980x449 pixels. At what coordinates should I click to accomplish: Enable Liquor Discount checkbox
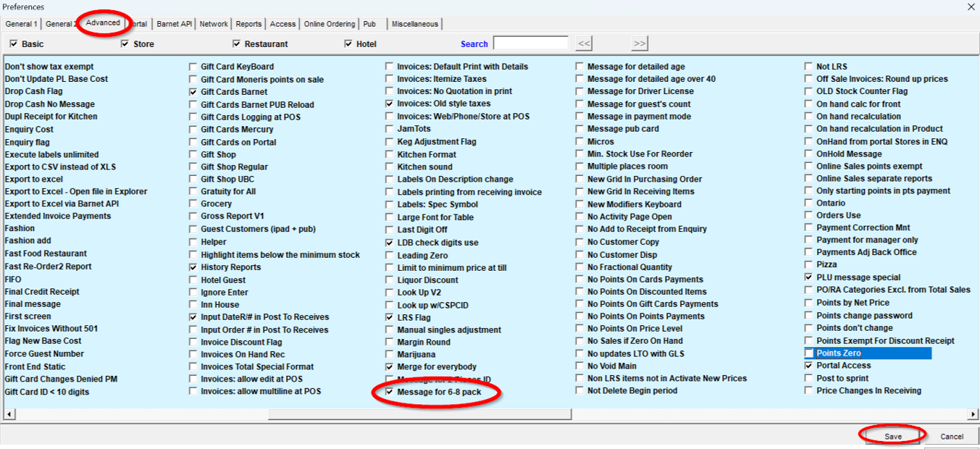click(390, 280)
